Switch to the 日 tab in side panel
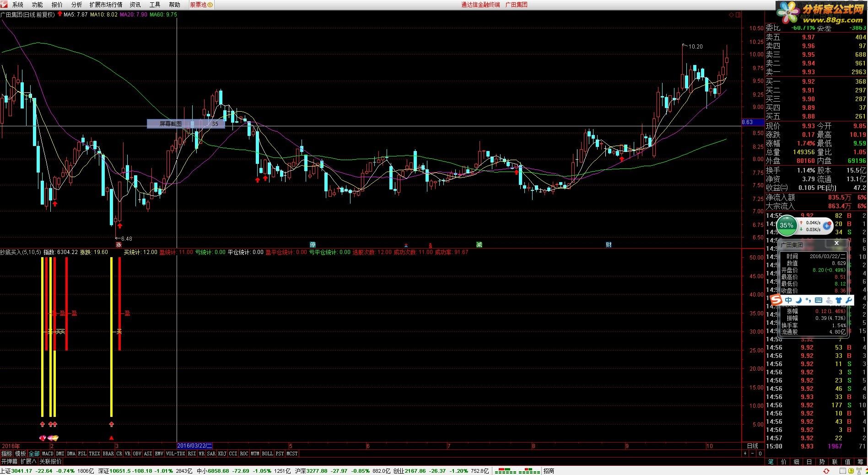Image resolution: width=868 pixels, height=475 pixels. [809, 462]
